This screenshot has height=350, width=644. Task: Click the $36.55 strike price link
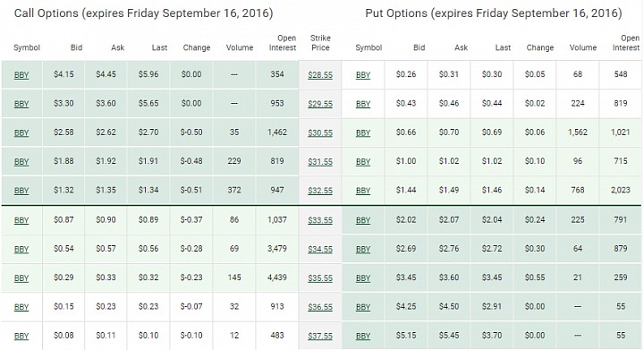click(320, 307)
